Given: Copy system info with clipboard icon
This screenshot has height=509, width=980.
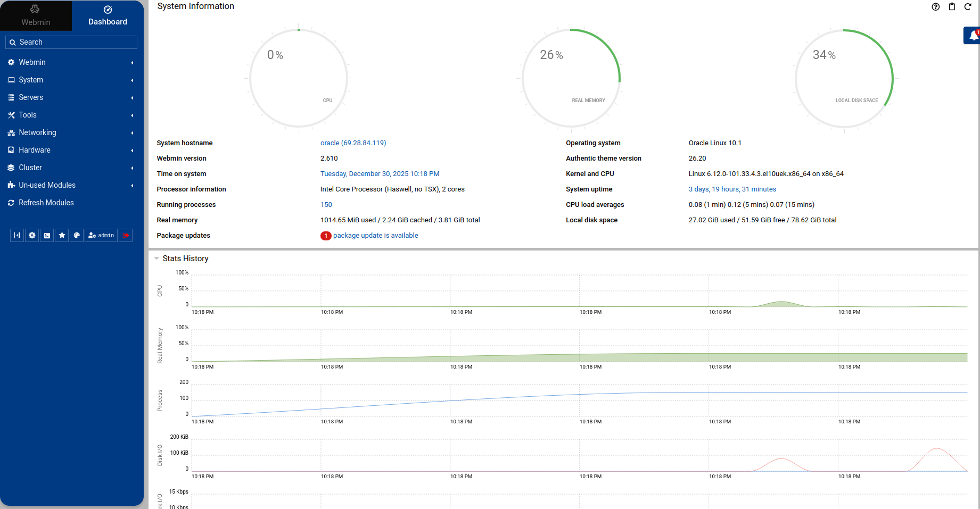Looking at the screenshot, I should point(952,7).
